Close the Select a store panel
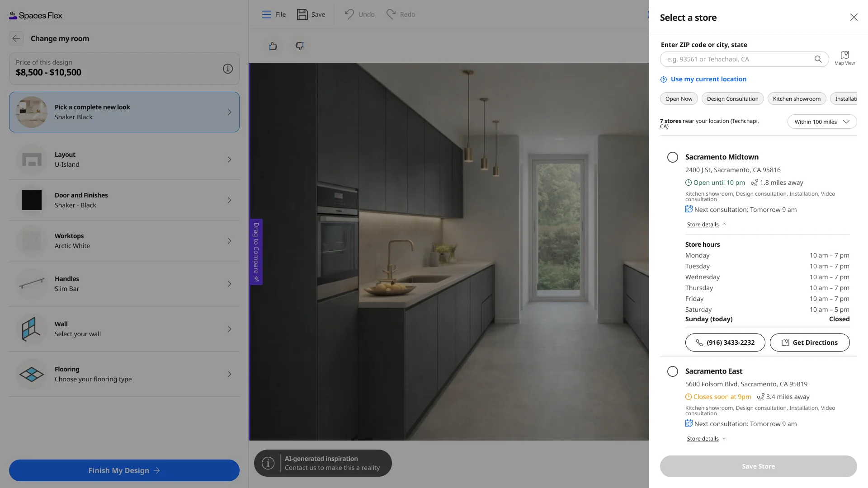The width and height of the screenshot is (868, 488). pyautogui.click(x=854, y=17)
